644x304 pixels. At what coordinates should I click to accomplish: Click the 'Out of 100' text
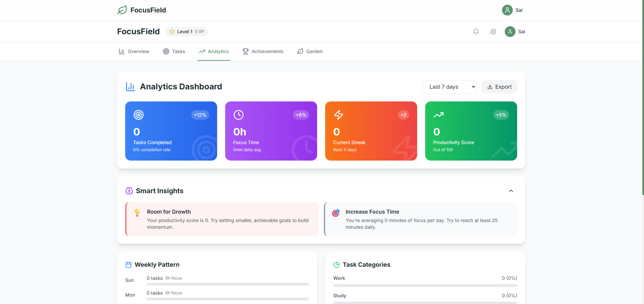(x=443, y=150)
